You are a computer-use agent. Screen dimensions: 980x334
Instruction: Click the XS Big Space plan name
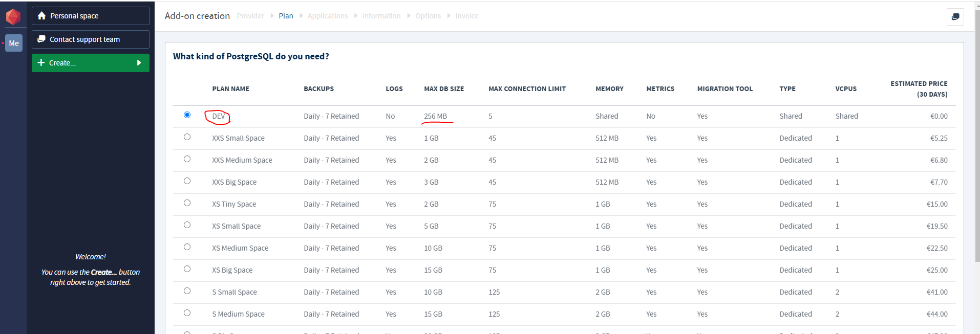point(232,270)
